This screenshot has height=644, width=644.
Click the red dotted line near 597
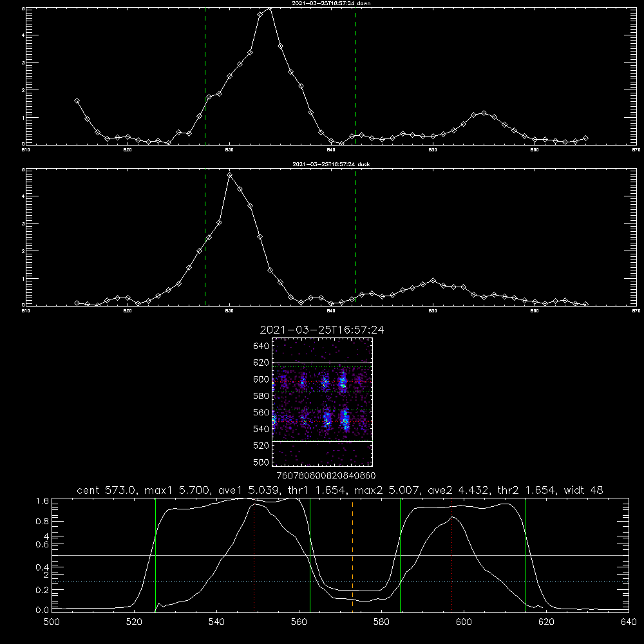click(452, 555)
